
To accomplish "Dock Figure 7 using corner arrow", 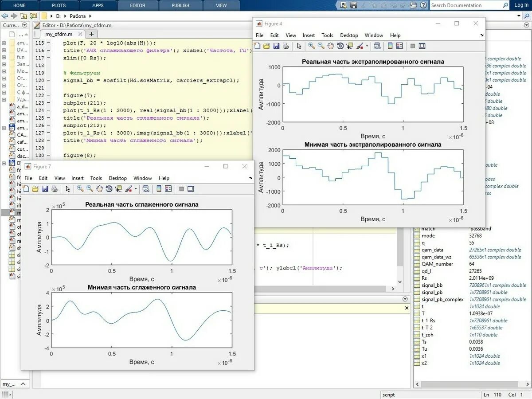I will pyautogui.click(x=250, y=178).
